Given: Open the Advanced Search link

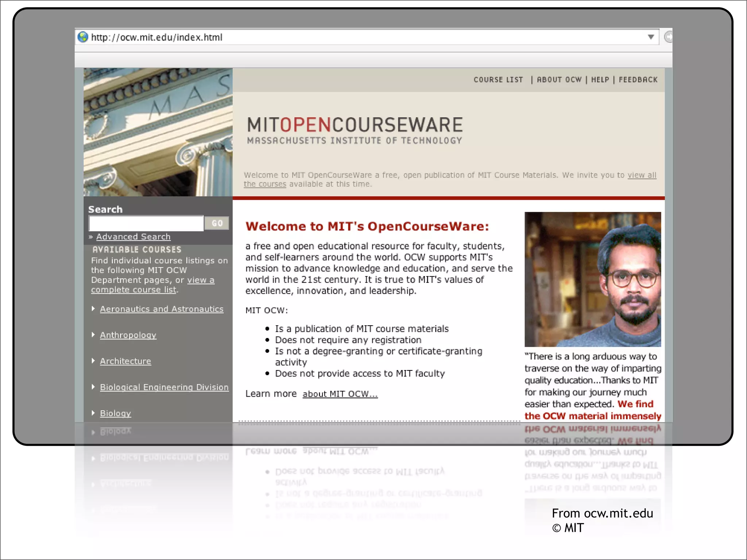Looking at the screenshot, I should pos(133,237).
